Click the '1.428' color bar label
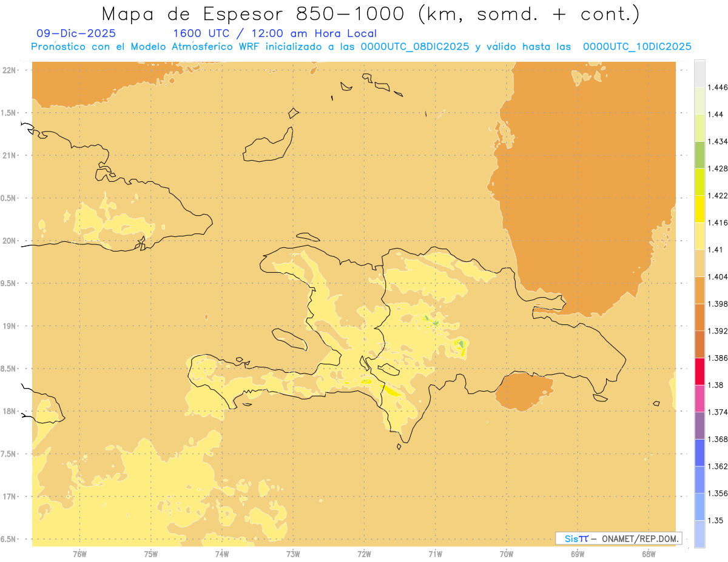Image resolution: width=728 pixels, height=562 pixels. pos(718,169)
